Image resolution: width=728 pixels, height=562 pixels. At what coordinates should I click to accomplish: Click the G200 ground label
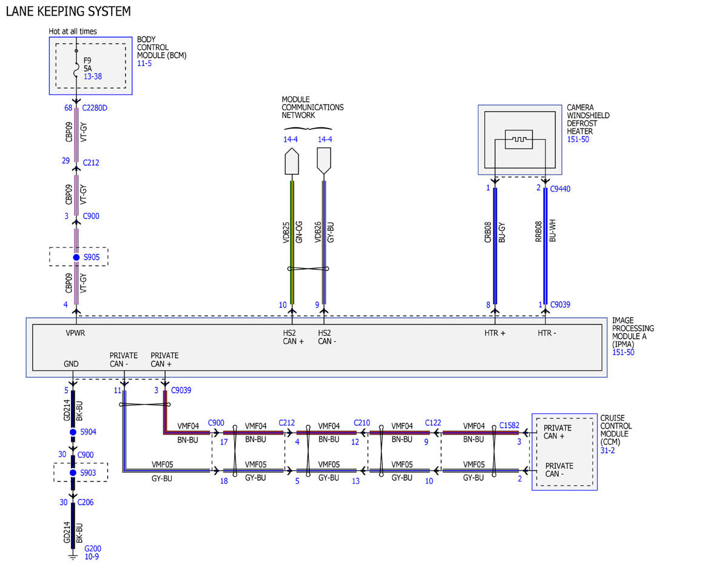point(93,549)
